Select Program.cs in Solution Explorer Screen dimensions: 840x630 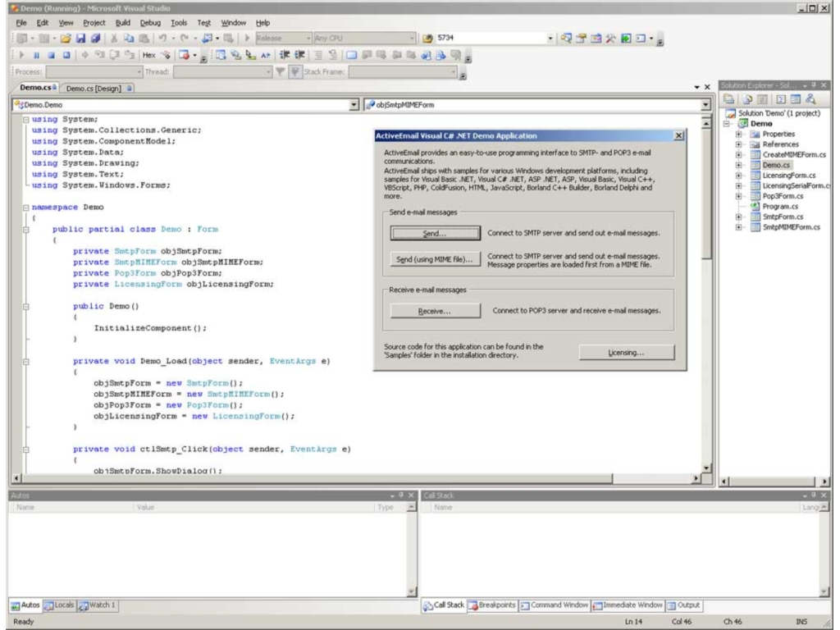779,206
